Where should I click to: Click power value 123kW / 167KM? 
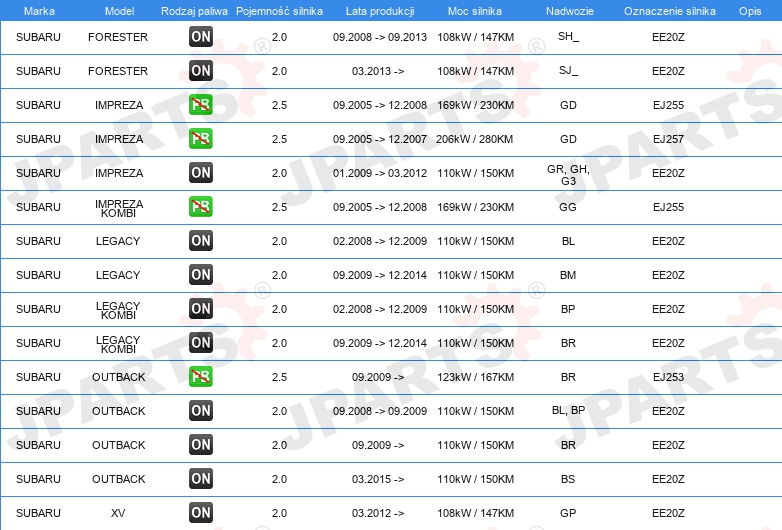(475, 377)
